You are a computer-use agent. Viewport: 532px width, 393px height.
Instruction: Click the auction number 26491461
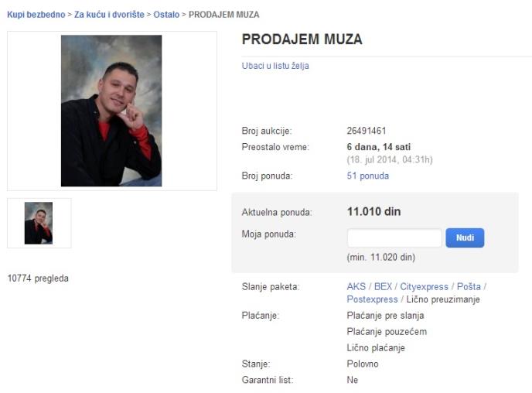point(367,131)
